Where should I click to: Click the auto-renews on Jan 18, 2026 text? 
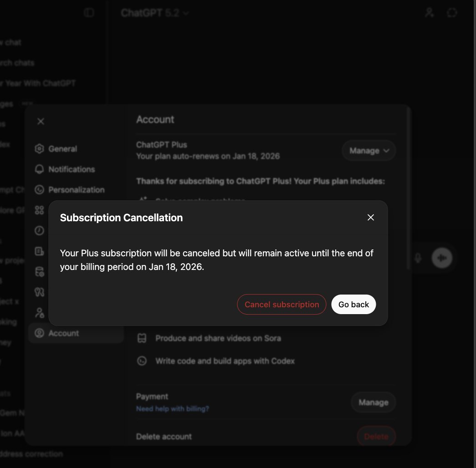[x=208, y=156]
